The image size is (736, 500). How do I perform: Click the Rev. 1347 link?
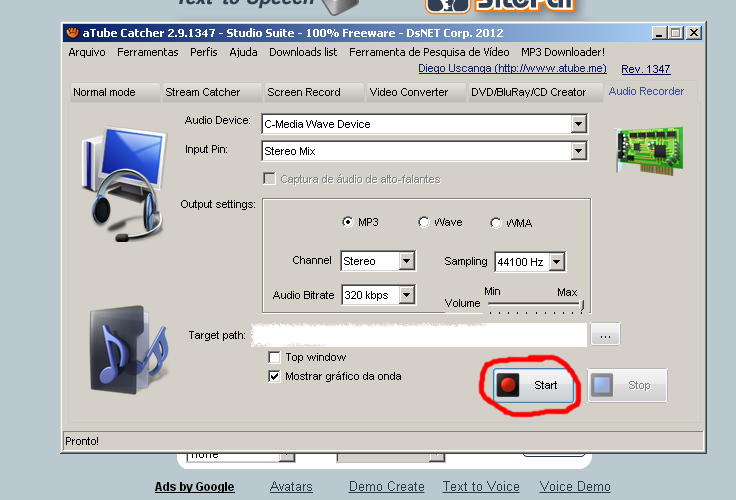coord(645,69)
